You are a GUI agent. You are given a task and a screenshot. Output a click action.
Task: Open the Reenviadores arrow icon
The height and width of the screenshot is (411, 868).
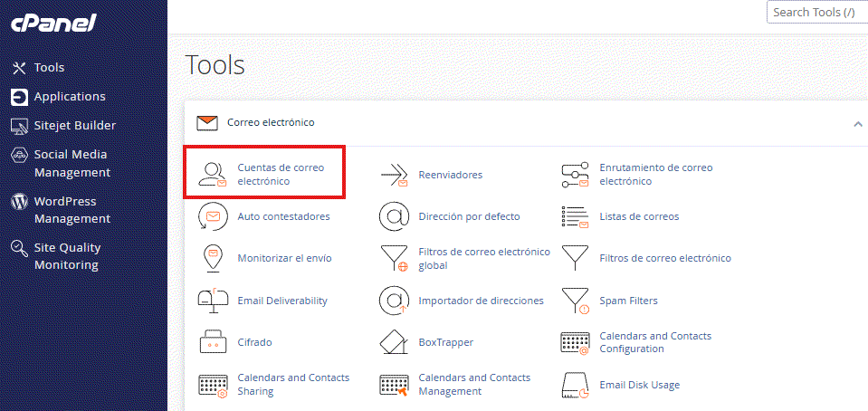tap(394, 174)
